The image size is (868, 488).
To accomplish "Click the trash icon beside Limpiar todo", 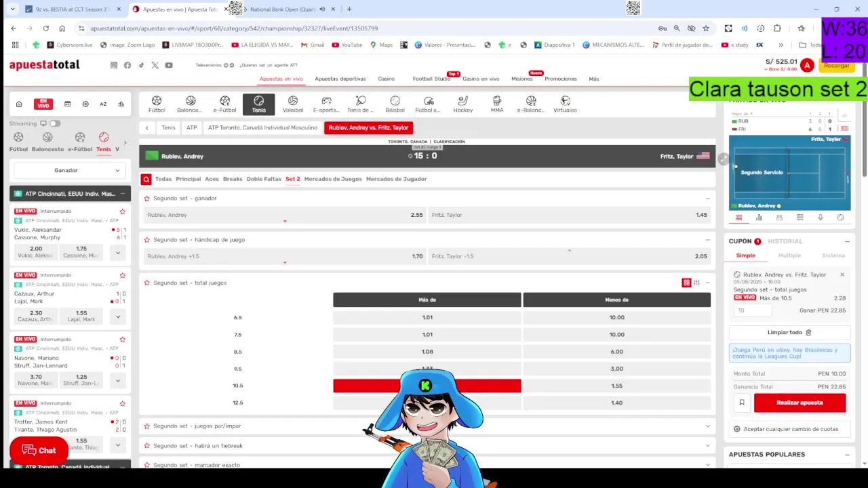I will tap(808, 333).
